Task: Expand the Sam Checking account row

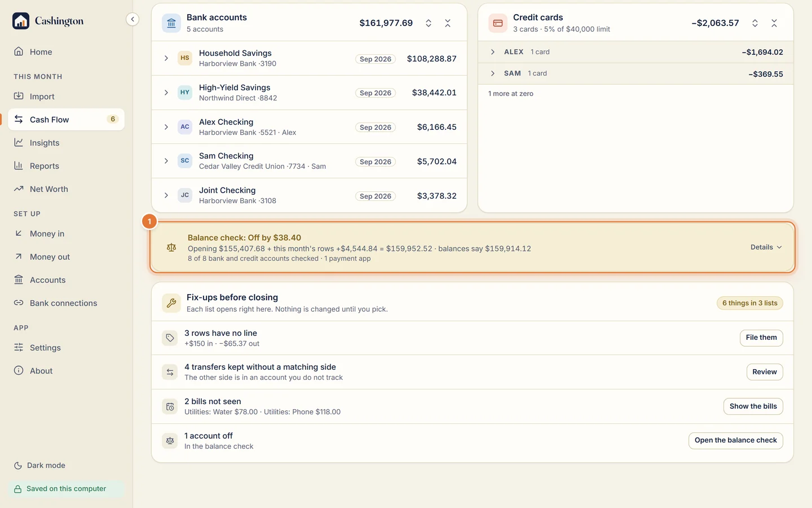Action: pos(166,161)
